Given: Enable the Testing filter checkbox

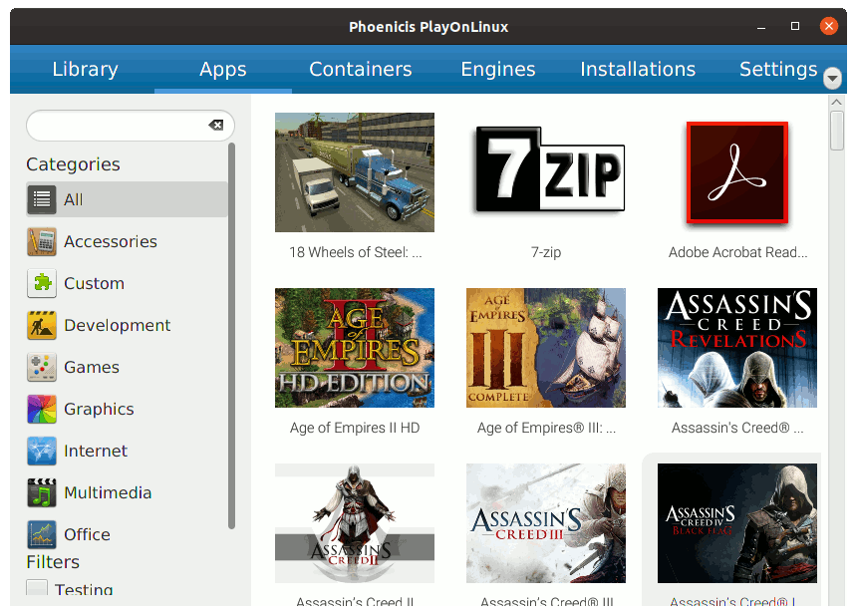Looking at the screenshot, I should (x=37, y=589).
